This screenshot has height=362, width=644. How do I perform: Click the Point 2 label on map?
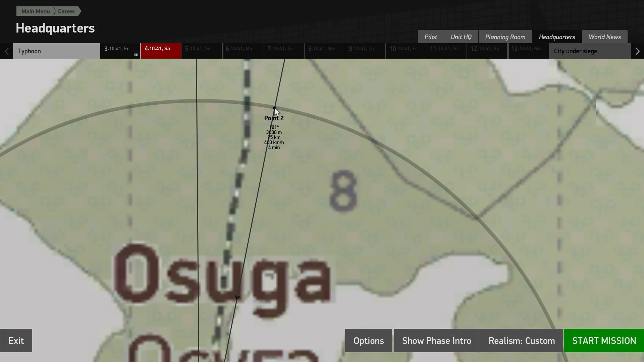[x=274, y=118]
